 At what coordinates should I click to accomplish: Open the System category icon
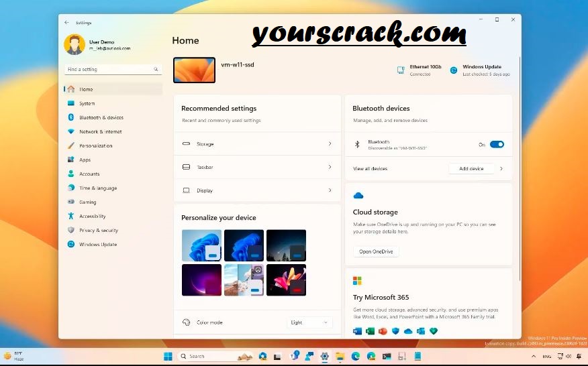(71, 103)
